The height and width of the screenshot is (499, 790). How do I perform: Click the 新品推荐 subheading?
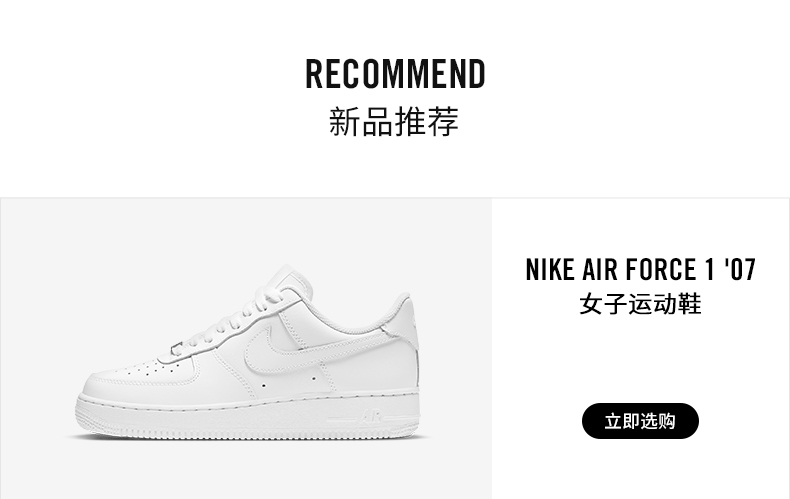(x=394, y=121)
